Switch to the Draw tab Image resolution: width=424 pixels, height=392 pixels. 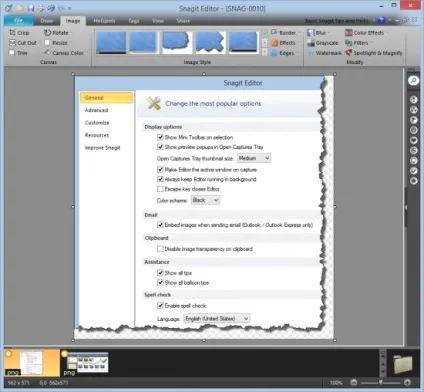47,21
